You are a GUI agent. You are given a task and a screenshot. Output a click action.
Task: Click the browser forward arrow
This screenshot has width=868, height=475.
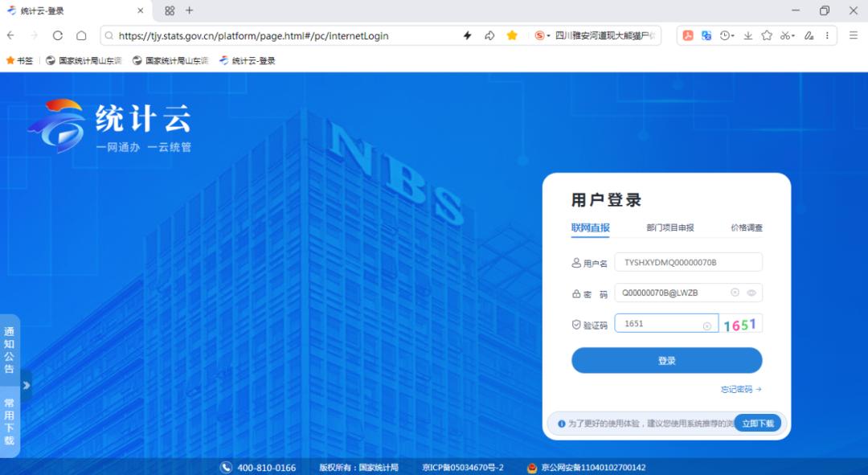tap(34, 35)
